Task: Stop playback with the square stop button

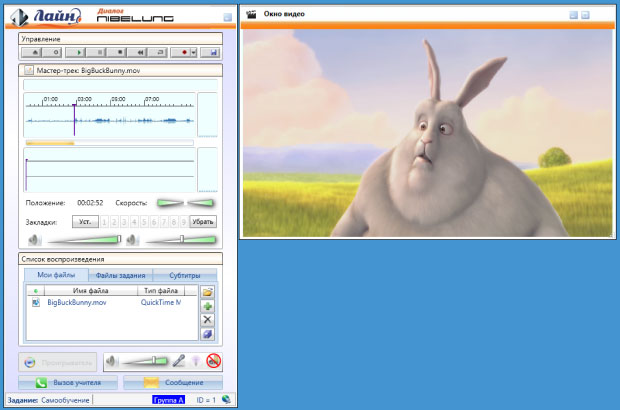Action: 117,53
